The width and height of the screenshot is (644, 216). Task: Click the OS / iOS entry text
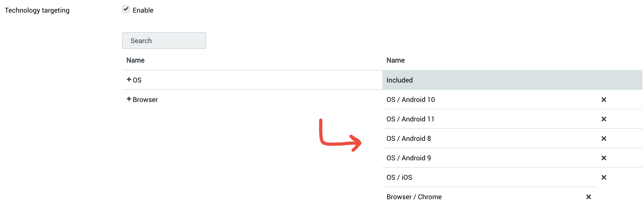pyautogui.click(x=399, y=177)
